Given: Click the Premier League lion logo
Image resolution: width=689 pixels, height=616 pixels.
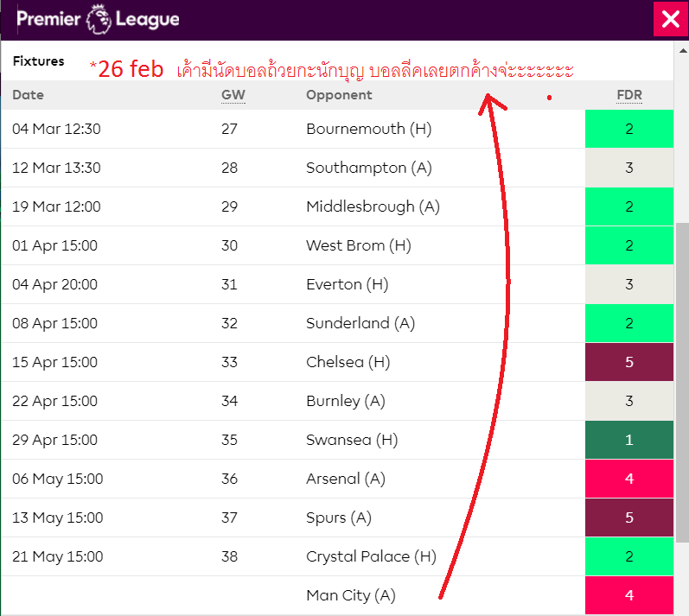Looking at the screenshot, I should click(99, 19).
